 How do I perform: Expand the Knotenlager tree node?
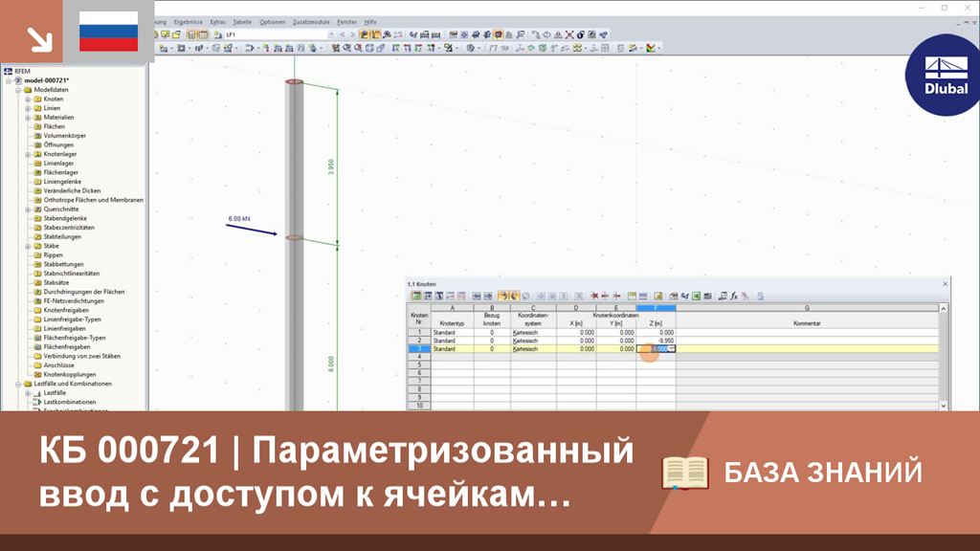tap(28, 154)
